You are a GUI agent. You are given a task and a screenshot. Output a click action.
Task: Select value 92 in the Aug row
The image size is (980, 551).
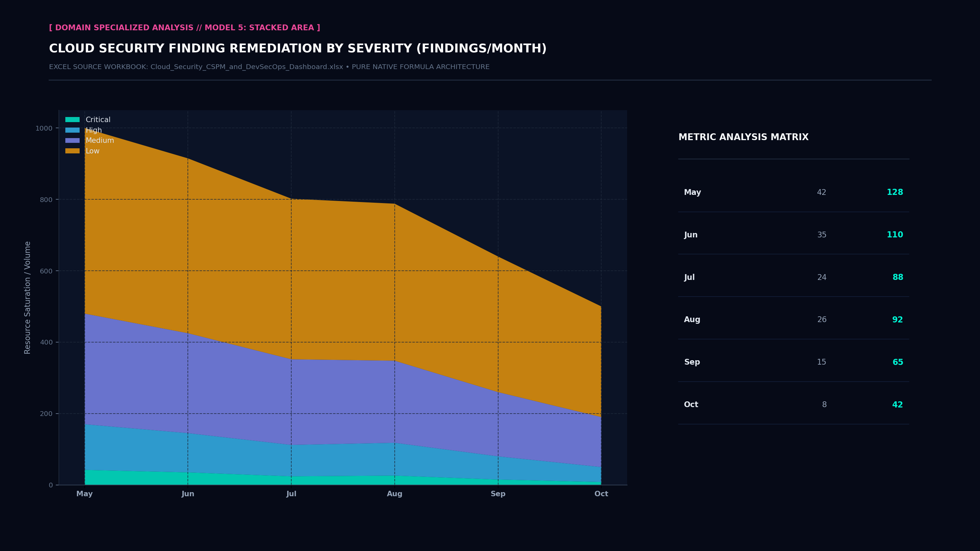[897, 320]
